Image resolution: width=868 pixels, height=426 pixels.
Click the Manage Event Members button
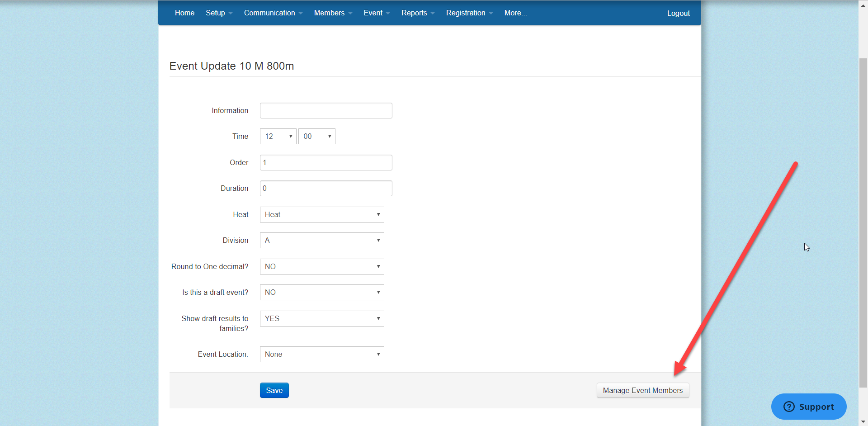[x=642, y=390]
